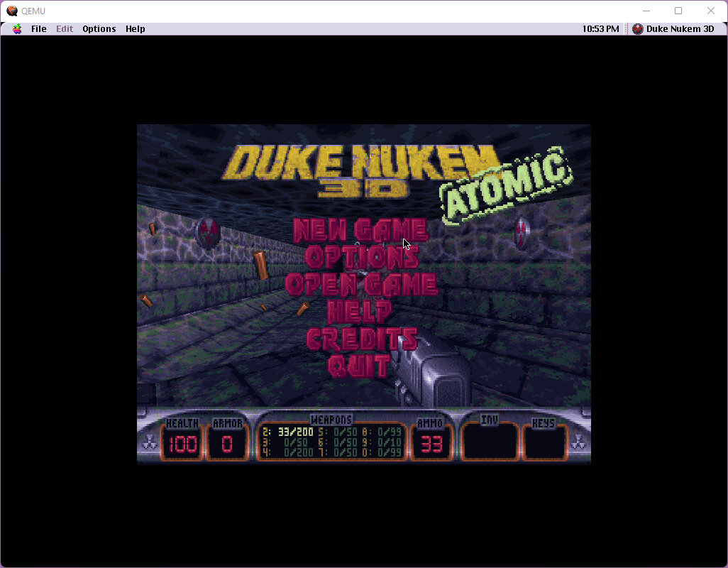Select NEW GAME in the game menu

tap(360, 230)
